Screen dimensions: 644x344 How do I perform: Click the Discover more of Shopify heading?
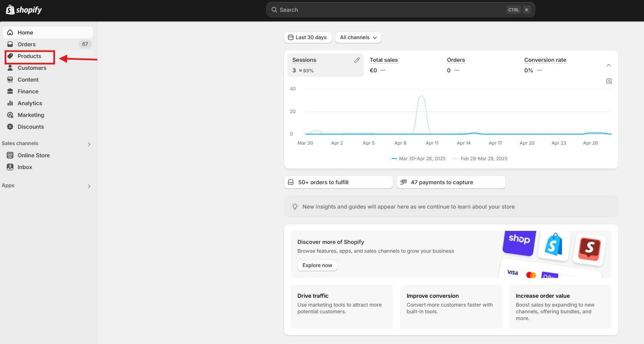point(331,242)
